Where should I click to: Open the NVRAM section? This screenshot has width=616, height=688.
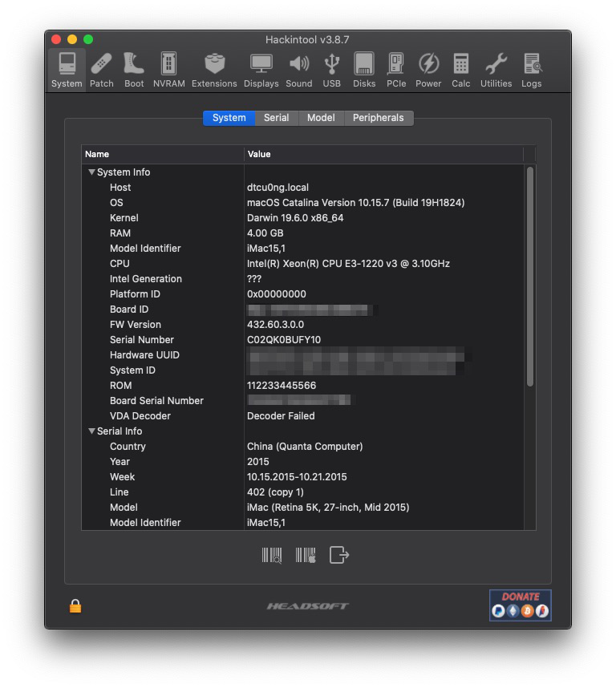(169, 71)
